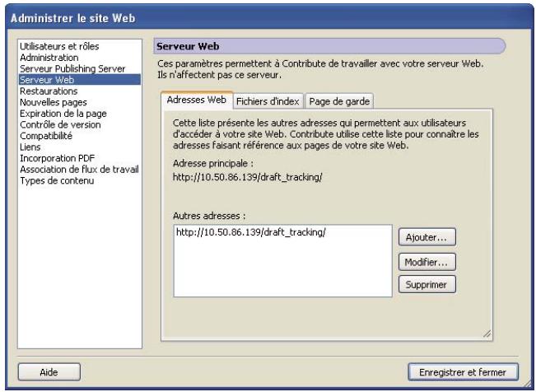The width and height of the screenshot is (536, 392).
Task: Choose Serveur Web in the sidebar list
Action: pos(80,80)
